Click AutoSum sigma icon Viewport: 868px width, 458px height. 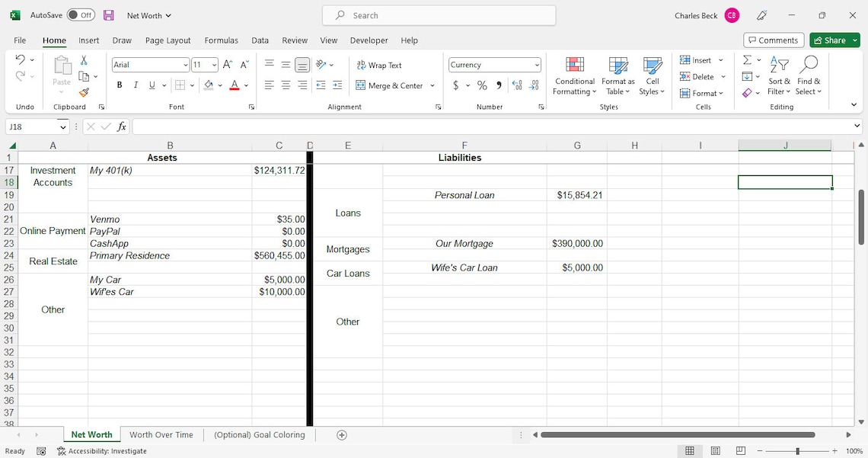[748, 59]
